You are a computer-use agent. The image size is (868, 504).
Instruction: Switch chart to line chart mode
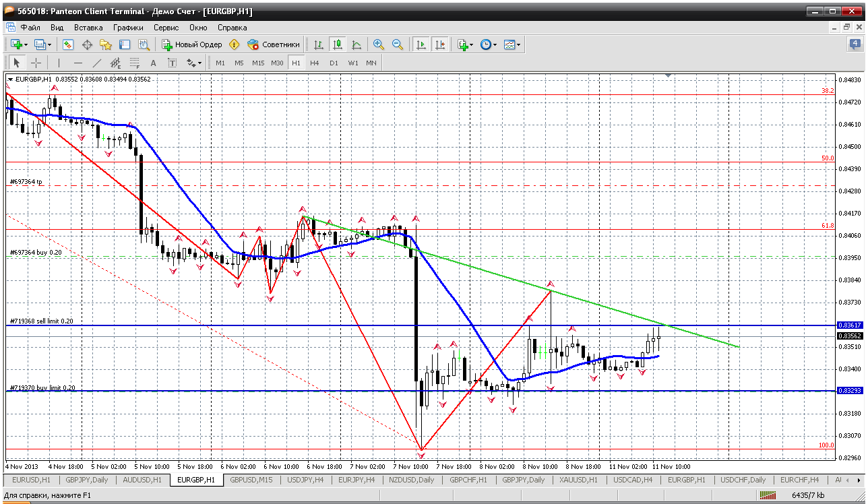pos(356,44)
